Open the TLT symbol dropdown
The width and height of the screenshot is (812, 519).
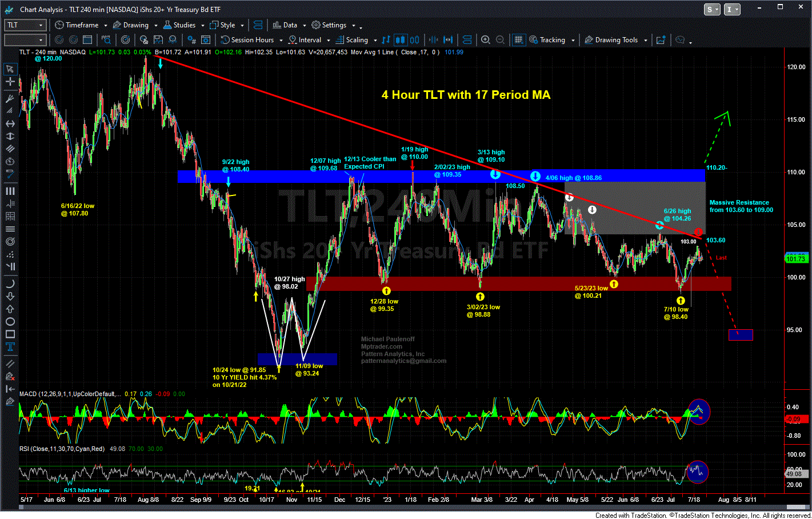point(41,25)
